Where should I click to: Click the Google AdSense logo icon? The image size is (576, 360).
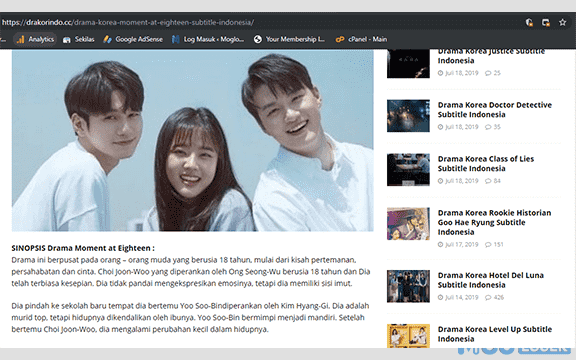pos(107,39)
